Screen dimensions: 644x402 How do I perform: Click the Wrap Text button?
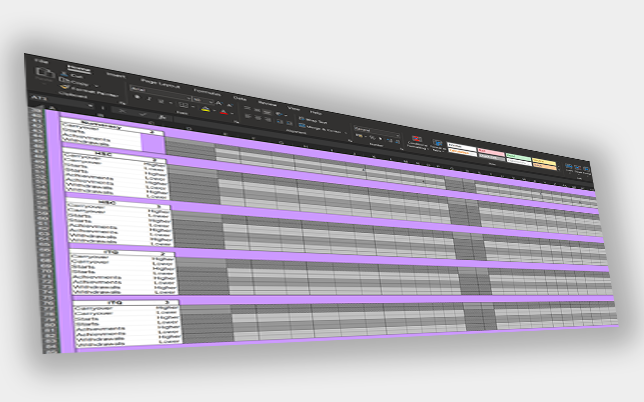pyautogui.click(x=313, y=120)
